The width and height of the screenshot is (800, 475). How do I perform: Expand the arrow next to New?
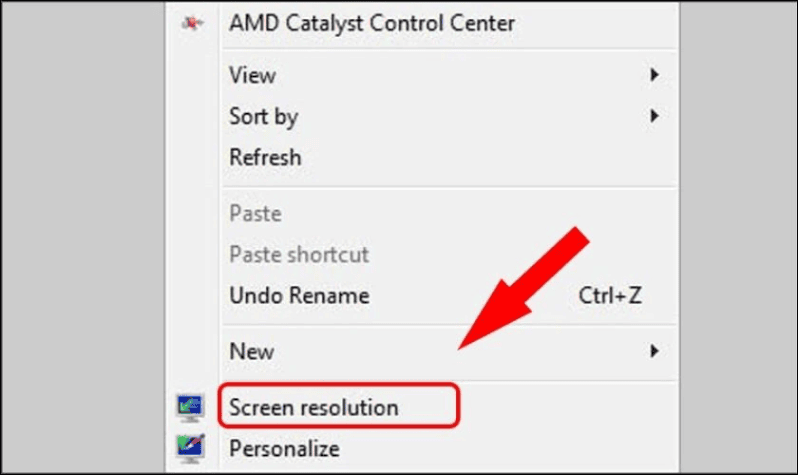point(654,351)
